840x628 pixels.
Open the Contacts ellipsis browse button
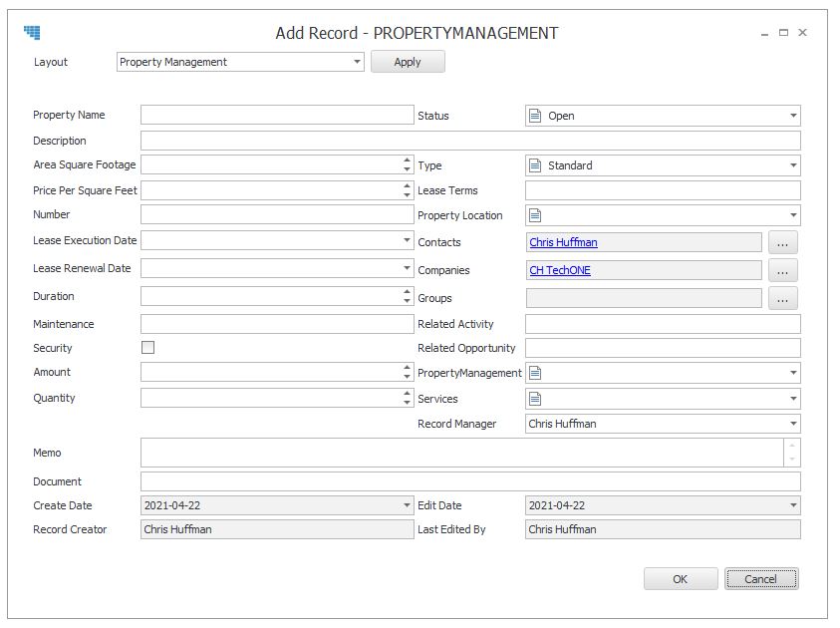click(782, 243)
